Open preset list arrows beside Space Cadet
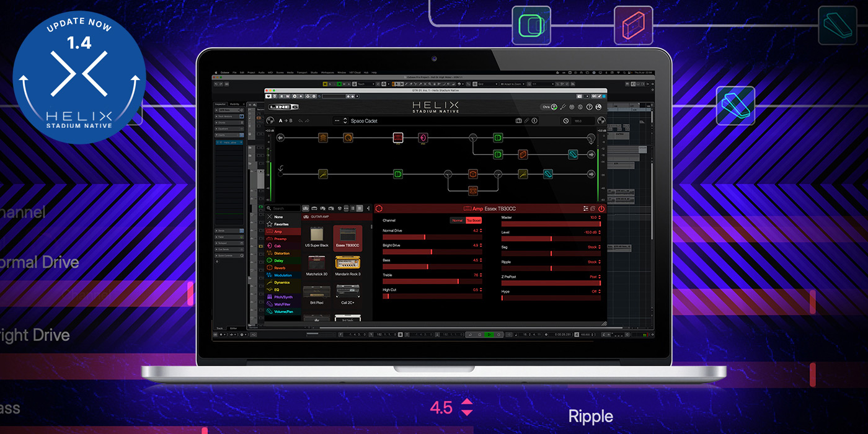 (345, 121)
